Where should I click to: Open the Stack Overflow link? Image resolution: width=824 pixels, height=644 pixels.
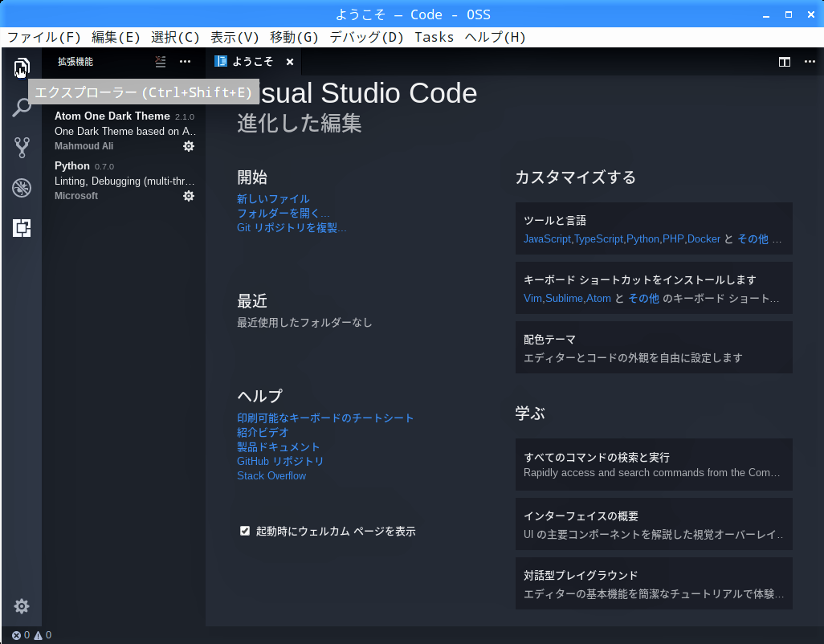[x=271, y=476]
